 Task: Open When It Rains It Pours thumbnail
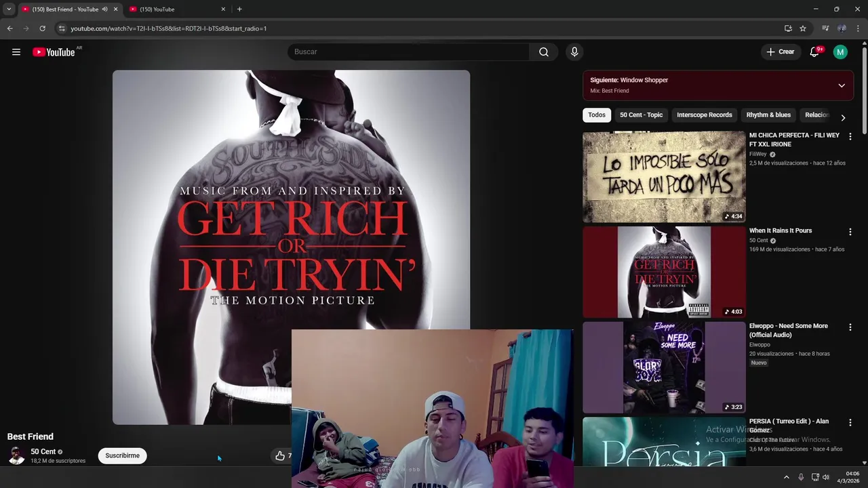click(x=664, y=272)
